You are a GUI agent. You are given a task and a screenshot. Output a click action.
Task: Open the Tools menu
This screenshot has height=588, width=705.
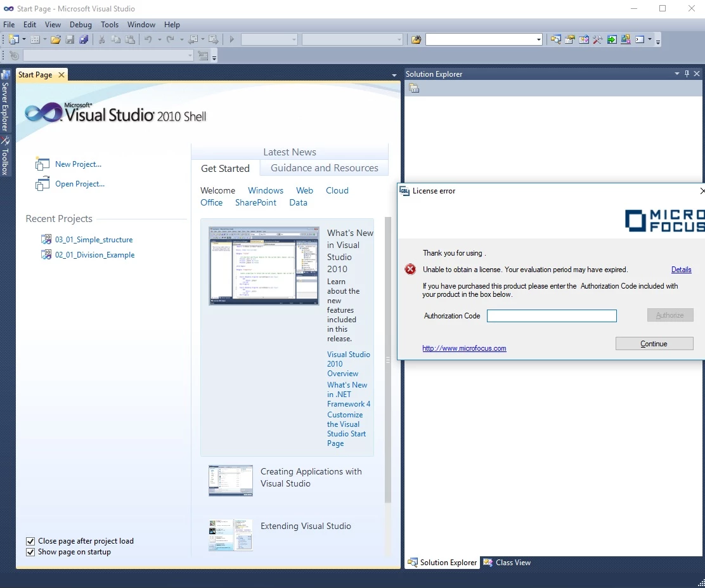[x=110, y=24]
